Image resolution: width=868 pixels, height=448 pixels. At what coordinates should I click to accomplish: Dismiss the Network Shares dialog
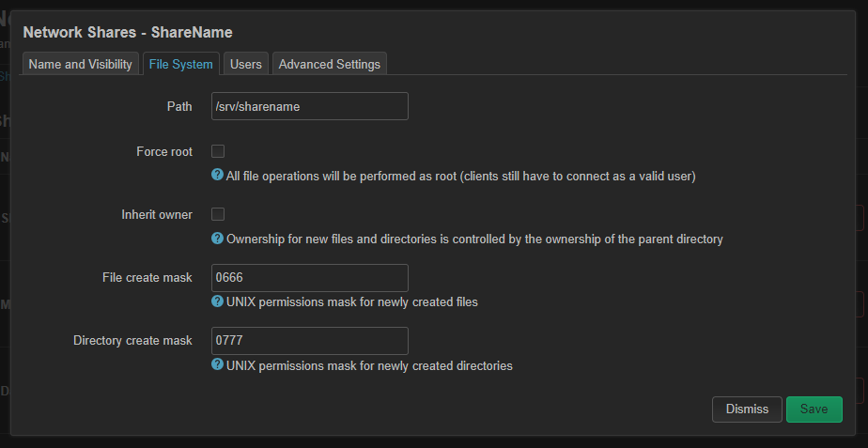[747, 409]
